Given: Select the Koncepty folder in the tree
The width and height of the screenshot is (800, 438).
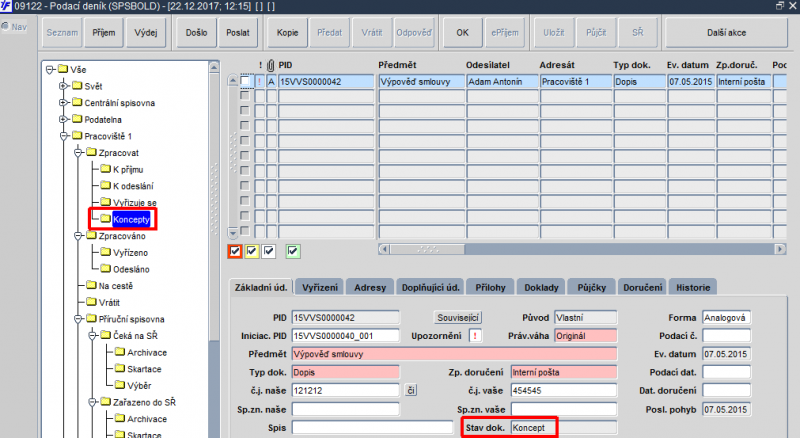Looking at the screenshot, I should (131, 220).
